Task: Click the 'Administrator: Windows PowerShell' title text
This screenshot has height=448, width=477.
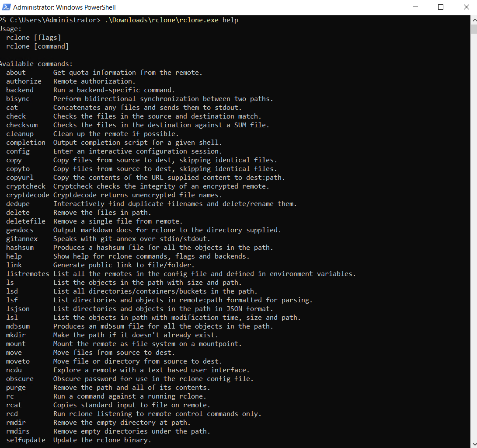Action: (x=64, y=7)
